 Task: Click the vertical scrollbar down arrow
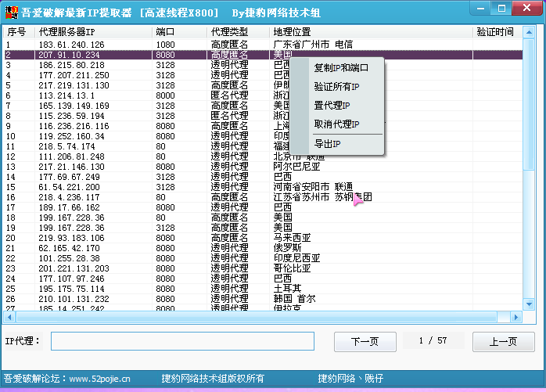click(x=529, y=305)
